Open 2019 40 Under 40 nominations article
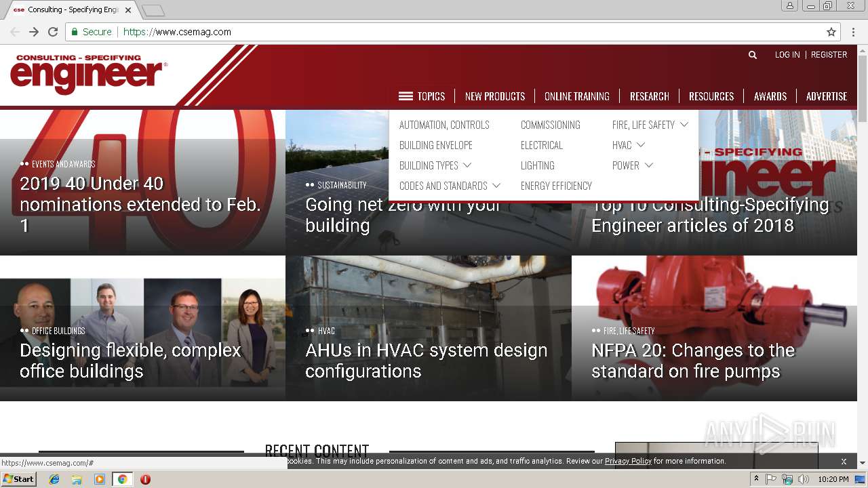 (140, 204)
